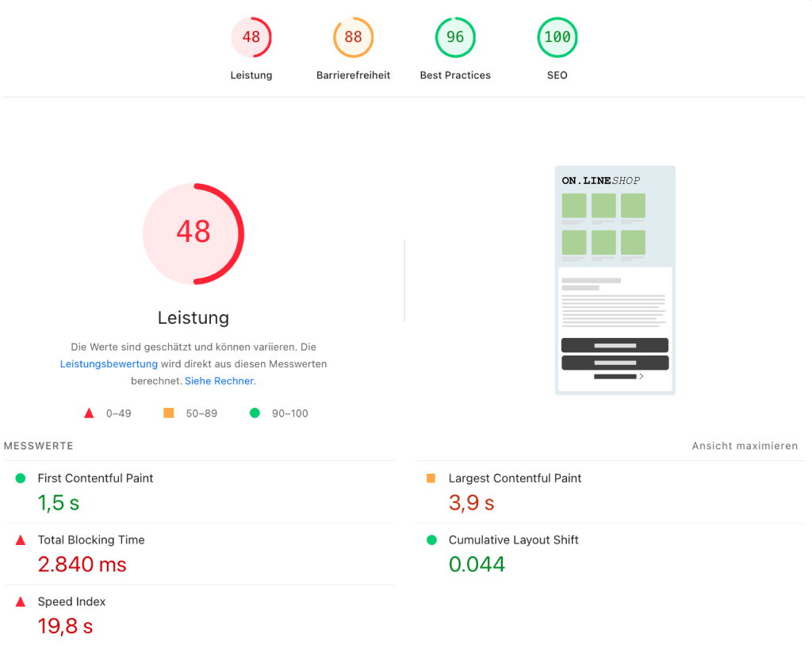Click the large Leistung 48 gauge
This screenshot has width=812, height=653.
(x=193, y=233)
